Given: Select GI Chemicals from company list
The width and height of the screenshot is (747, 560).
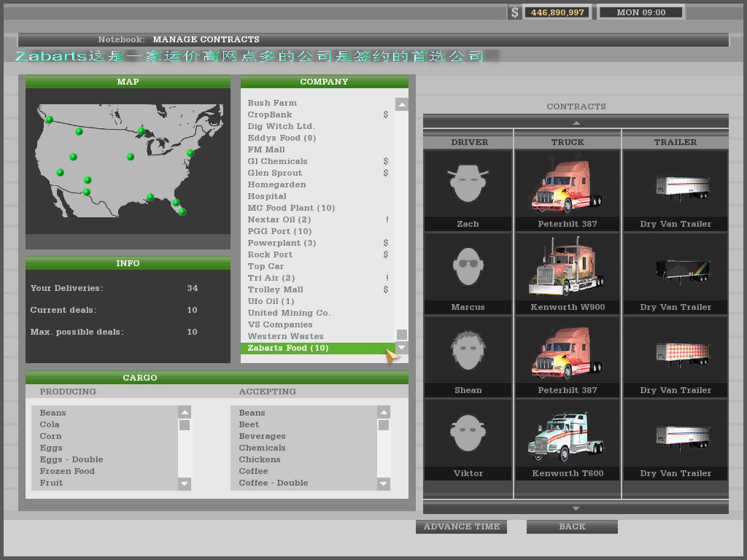Looking at the screenshot, I should (277, 161).
